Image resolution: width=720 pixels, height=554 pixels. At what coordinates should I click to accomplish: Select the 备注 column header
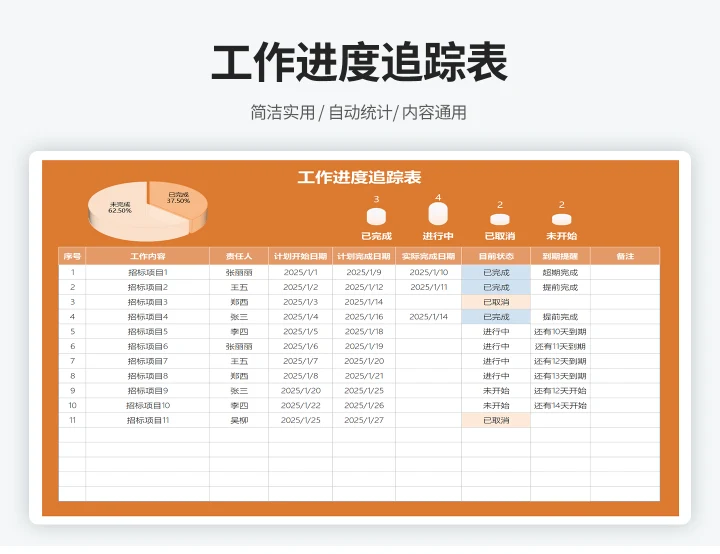tap(625, 256)
